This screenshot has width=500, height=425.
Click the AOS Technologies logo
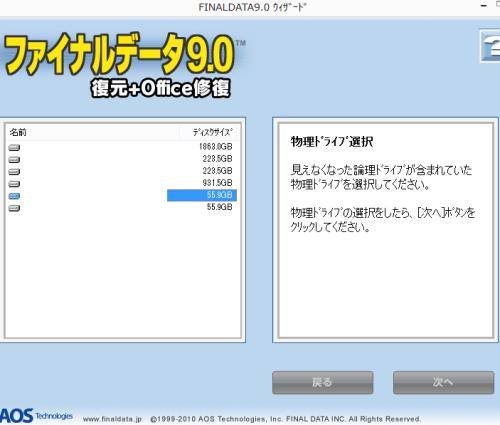click(36, 416)
